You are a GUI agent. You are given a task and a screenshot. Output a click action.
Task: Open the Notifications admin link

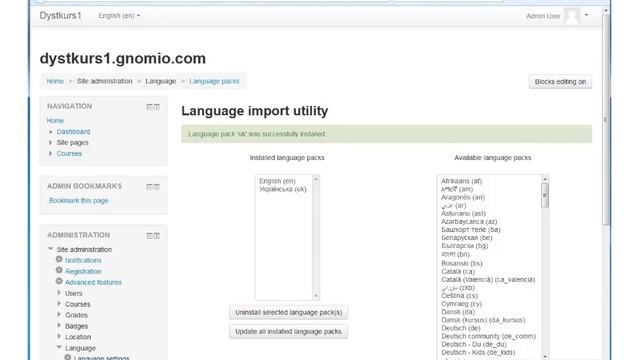pos(83,260)
